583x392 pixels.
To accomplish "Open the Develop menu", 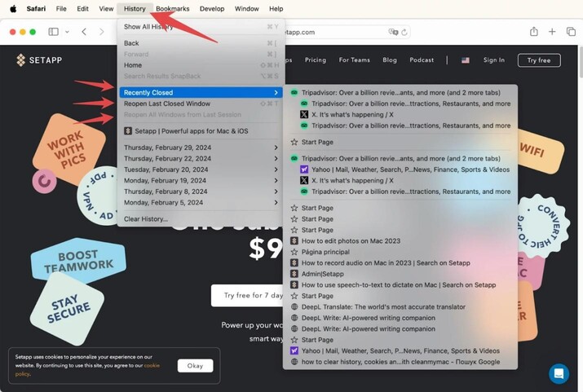I will click(212, 8).
